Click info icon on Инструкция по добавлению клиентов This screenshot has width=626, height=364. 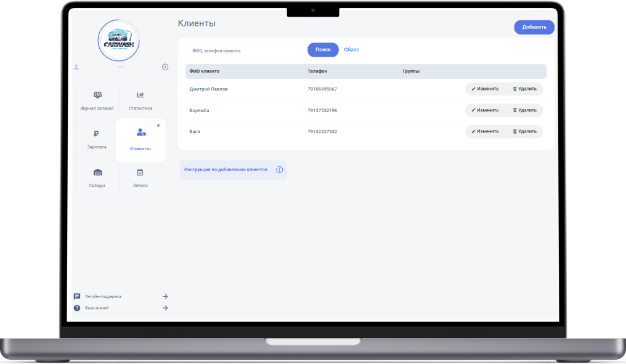[x=279, y=169]
